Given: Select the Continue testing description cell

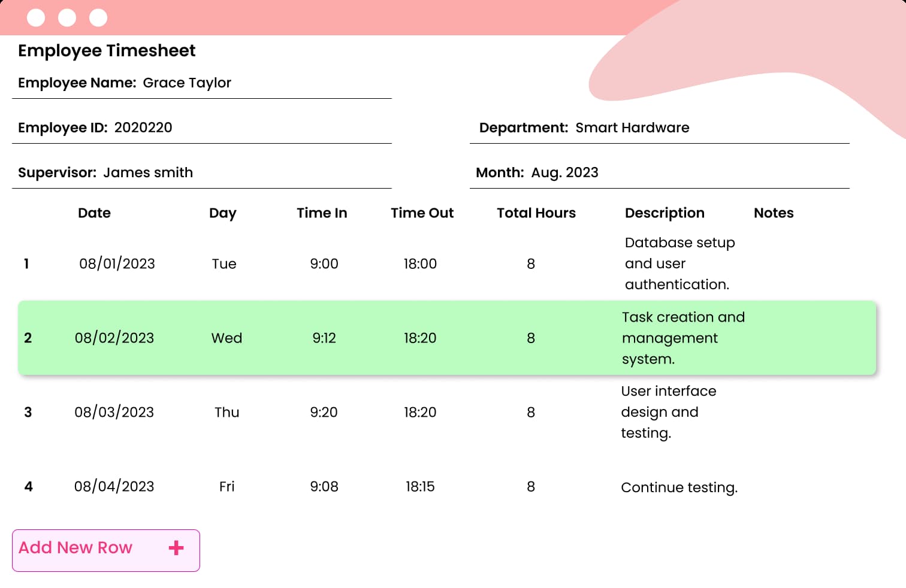Looking at the screenshot, I should tap(678, 487).
